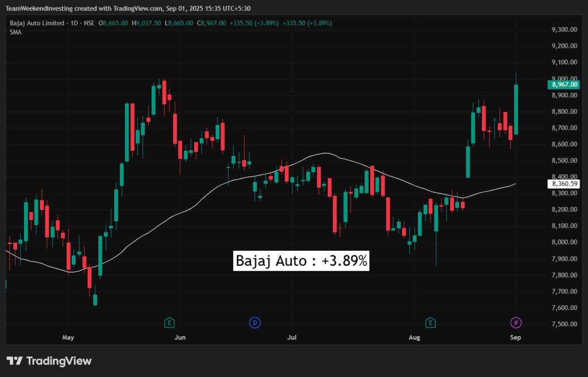The image size is (588, 377).
Task: Click the Bajaj Auto Limited symbol title
Action: pyautogui.click(x=37, y=23)
